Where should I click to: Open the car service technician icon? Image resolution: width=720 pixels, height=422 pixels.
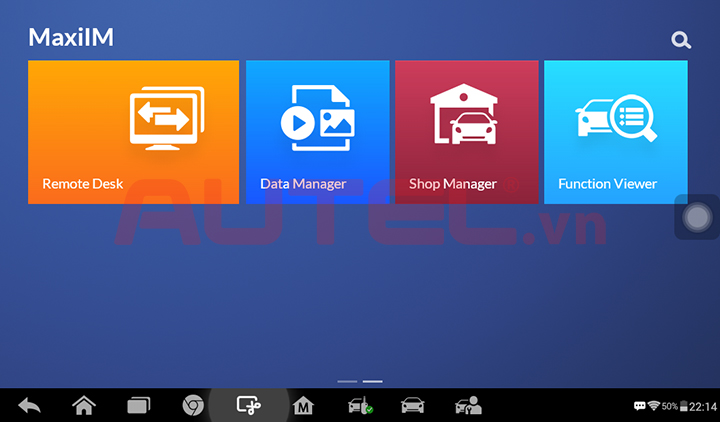[468, 406]
